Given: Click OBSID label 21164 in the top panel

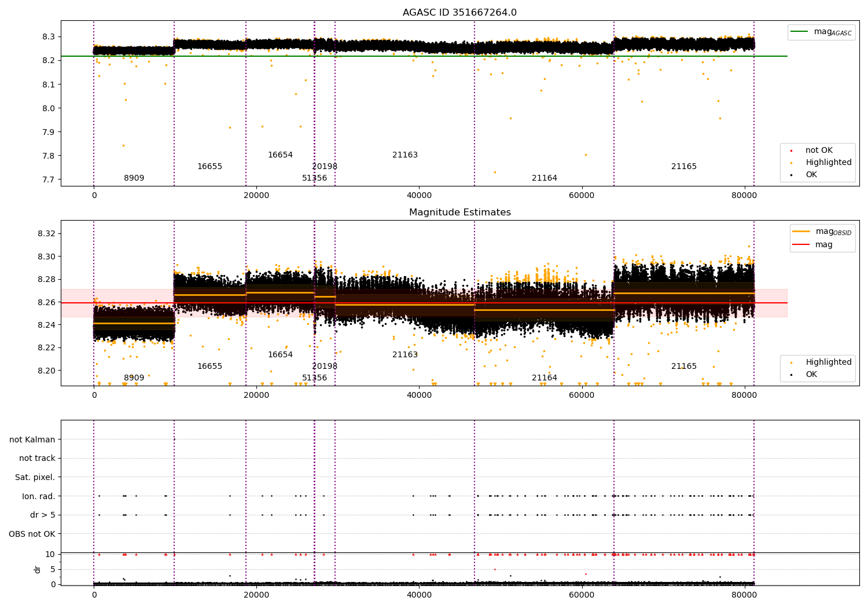Looking at the screenshot, I should tap(545, 178).
